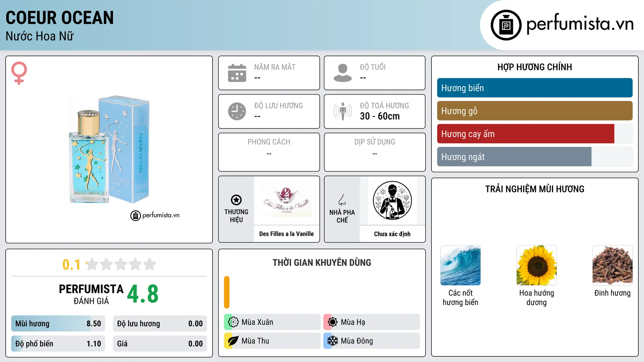Click the NĂM RA MẮT label
This screenshot has width=644, height=362.
point(275,67)
